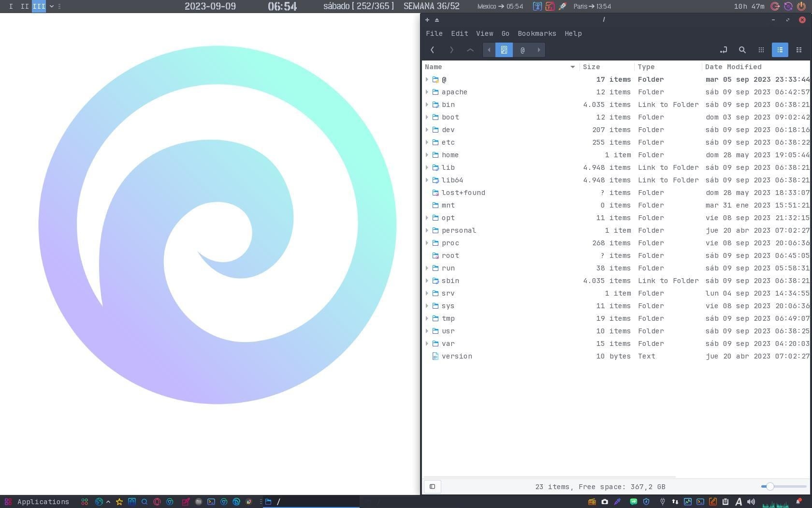Open the notification bell tray icon
Screen dimensions: 812x508
coord(799,502)
